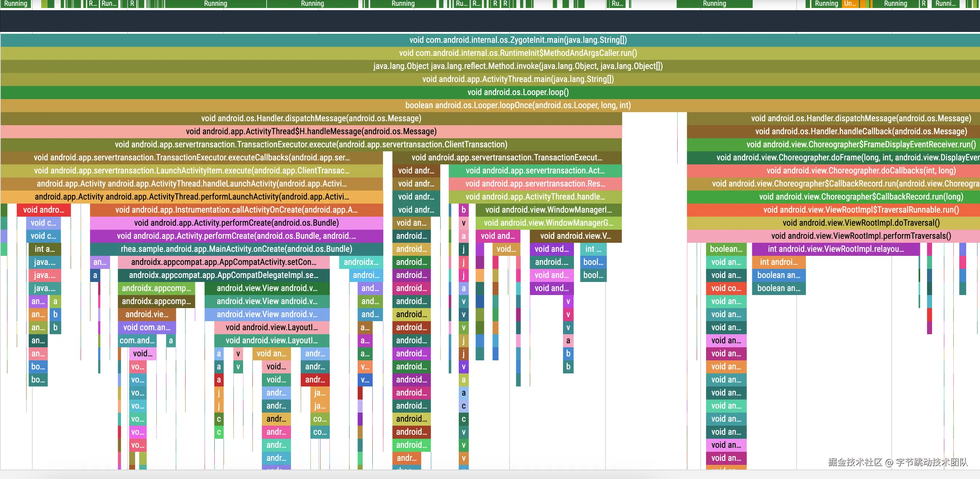This screenshot has width=980, height=479.
Task: Click the Looper.loopOnce slice
Action: [x=517, y=105]
